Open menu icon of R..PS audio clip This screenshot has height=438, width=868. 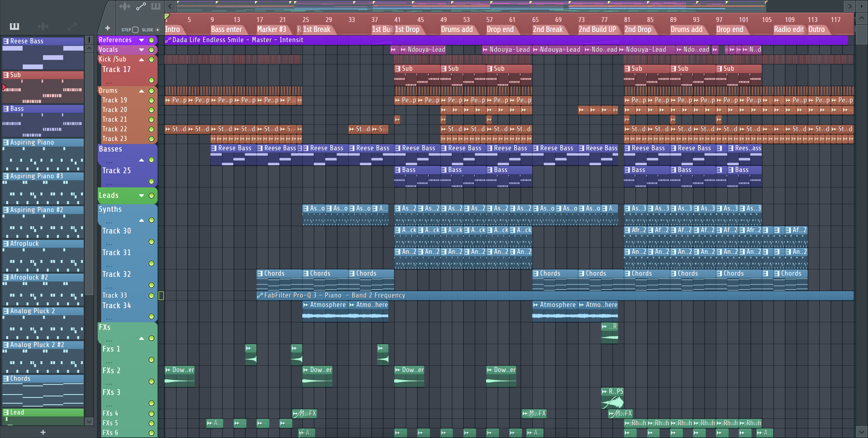[x=605, y=392]
